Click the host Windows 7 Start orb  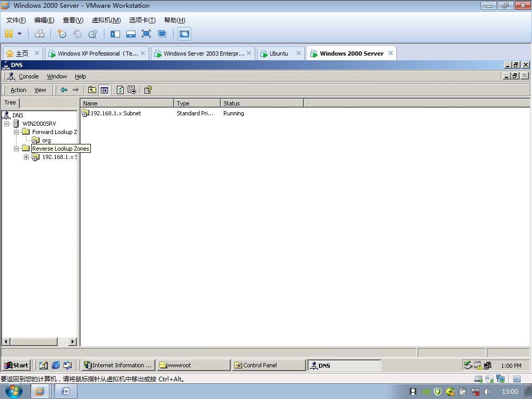(x=14, y=391)
